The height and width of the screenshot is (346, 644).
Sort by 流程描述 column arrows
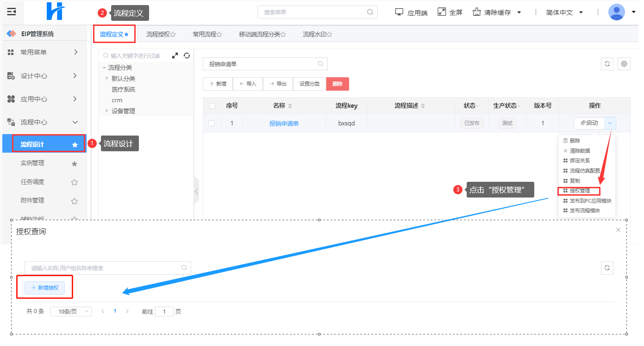422,106
